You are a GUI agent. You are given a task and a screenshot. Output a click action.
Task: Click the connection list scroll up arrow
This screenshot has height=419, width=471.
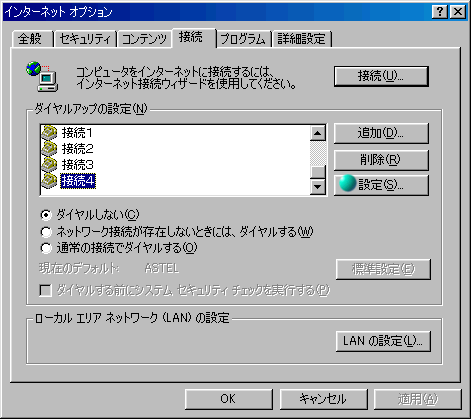pos(318,133)
